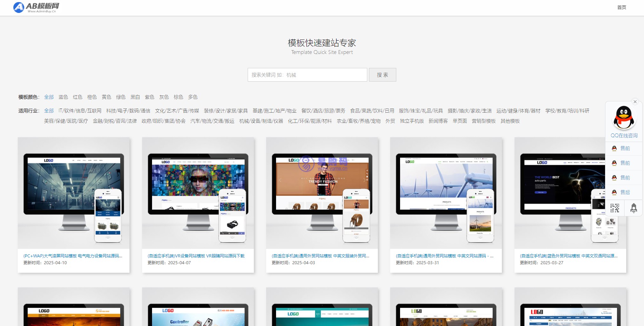This screenshot has width=644, height=326.
Task: Click the search keyword input field
Action: click(x=307, y=75)
